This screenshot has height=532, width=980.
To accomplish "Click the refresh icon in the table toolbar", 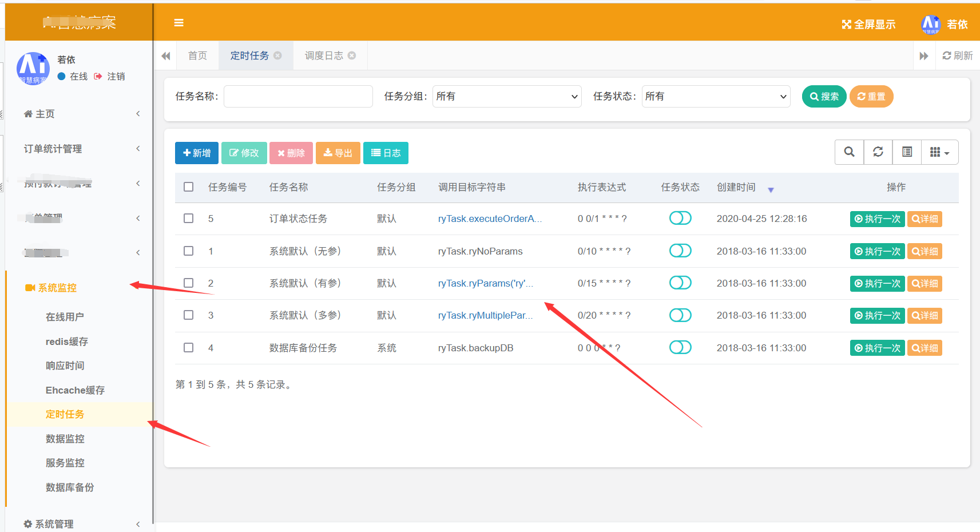I will (x=878, y=152).
